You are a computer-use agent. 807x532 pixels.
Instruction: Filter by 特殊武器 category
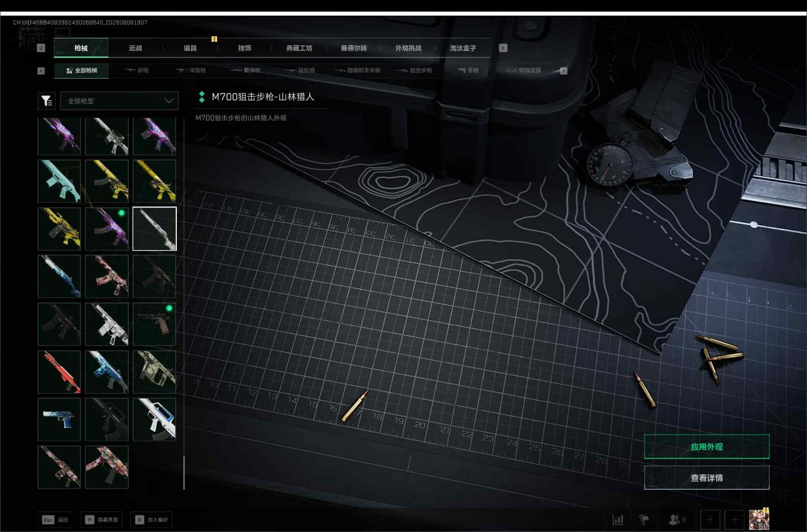(x=523, y=71)
